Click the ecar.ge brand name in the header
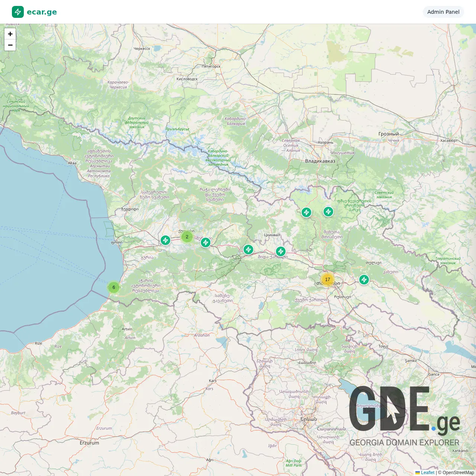476x476 pixels. click(x=42, y=12)
